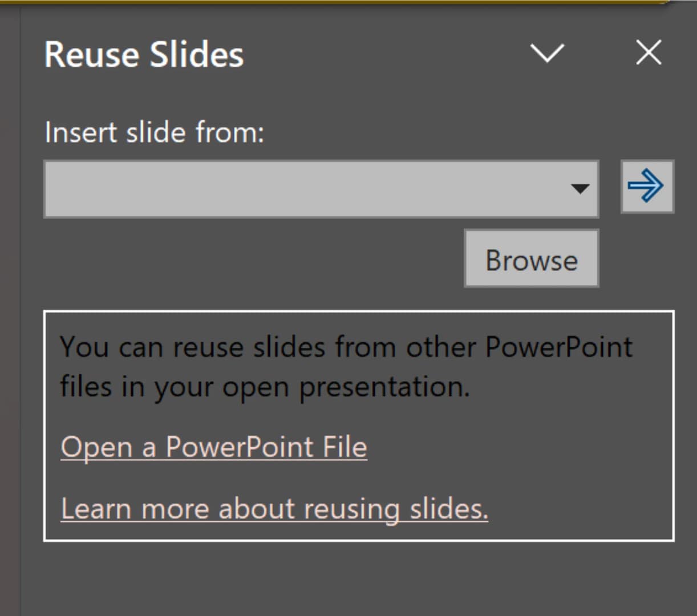Screen dimensions: 697x616
Task: Click the underlined PowerPoint File hyperlink
Action: (213, 447)
